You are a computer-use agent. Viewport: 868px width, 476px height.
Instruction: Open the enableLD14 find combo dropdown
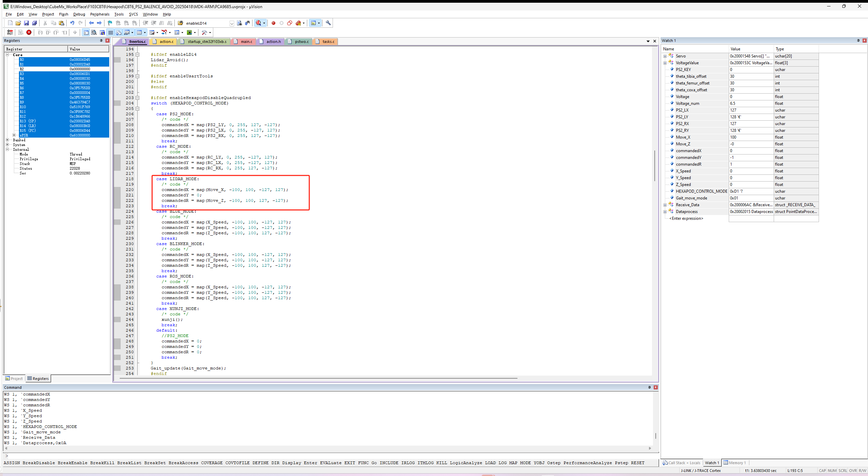tap(232, 23)
